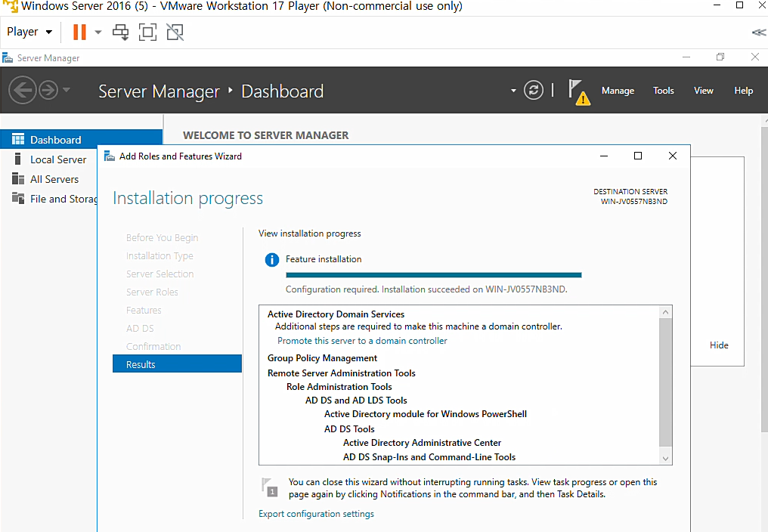Click the Server Selection wizard step
The height and width of the screenshot is (532, 768).
click(x=159, y=274)
